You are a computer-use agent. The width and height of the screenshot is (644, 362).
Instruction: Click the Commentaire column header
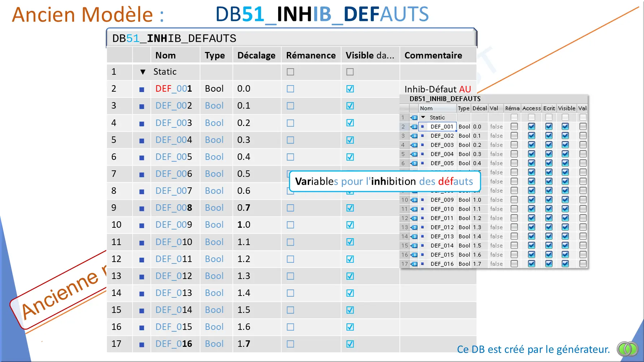[x=433, y=55]
